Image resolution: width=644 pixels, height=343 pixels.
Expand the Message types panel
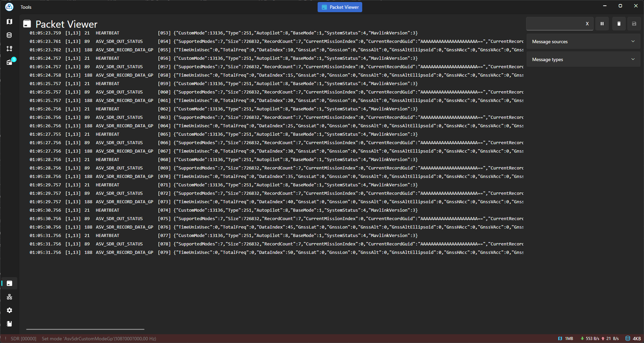583,59
